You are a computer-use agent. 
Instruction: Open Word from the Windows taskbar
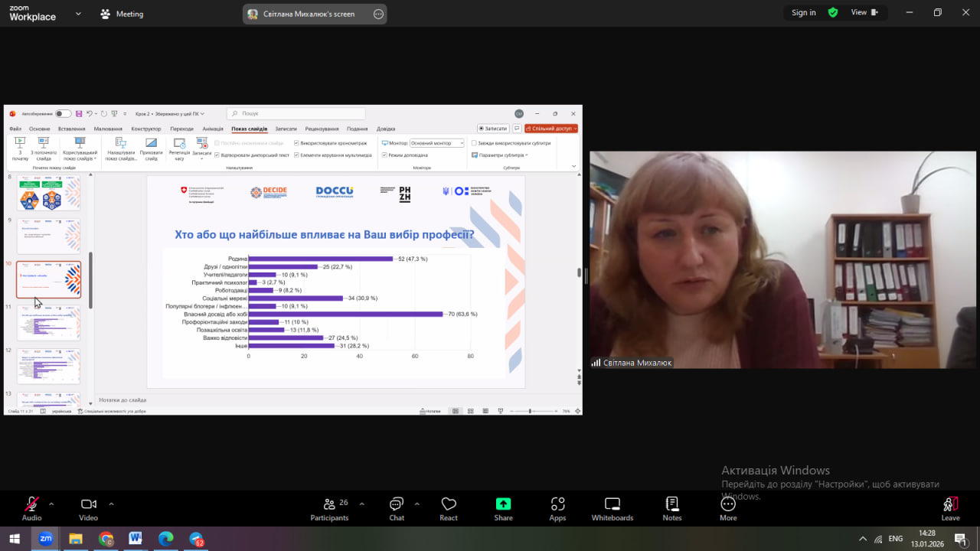click(136, 539)
